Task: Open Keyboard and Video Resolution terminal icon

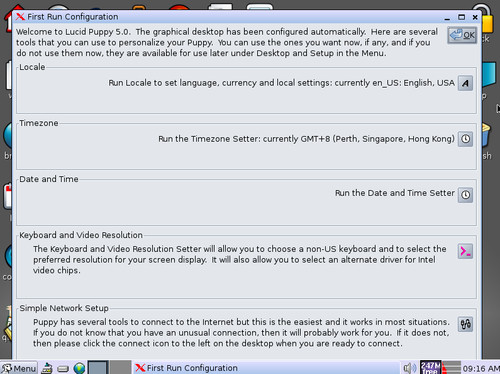Action: 465,251
